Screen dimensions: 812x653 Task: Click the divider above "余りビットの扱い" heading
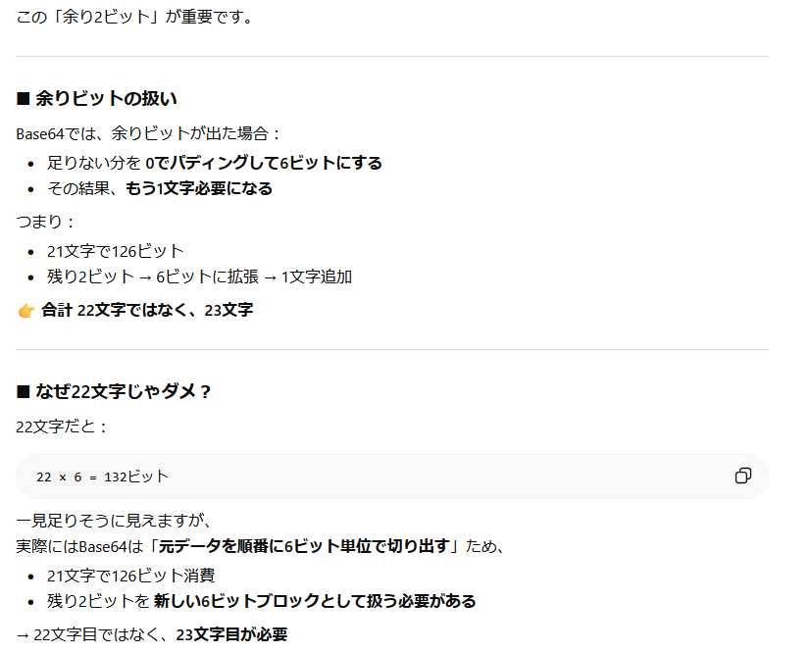(392, 57)
